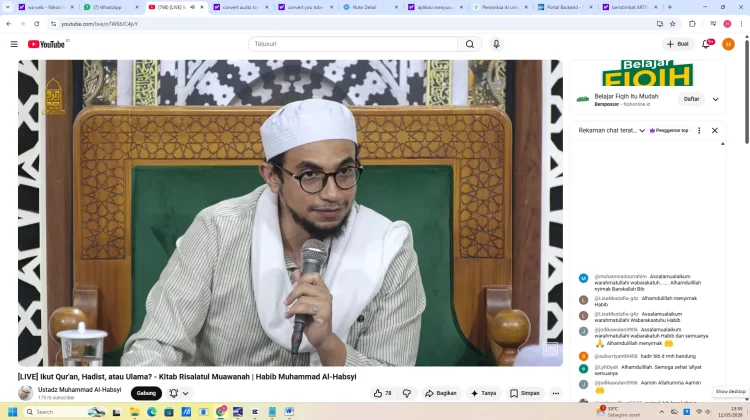Show hidden system tray icons

point(662,412)
